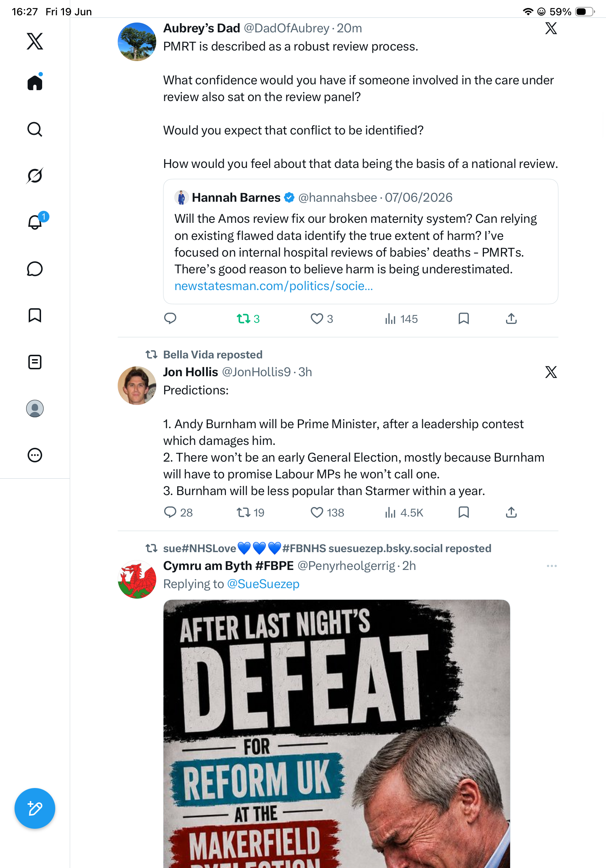Open newstatesman.com link in quoted post

[274, 286]
